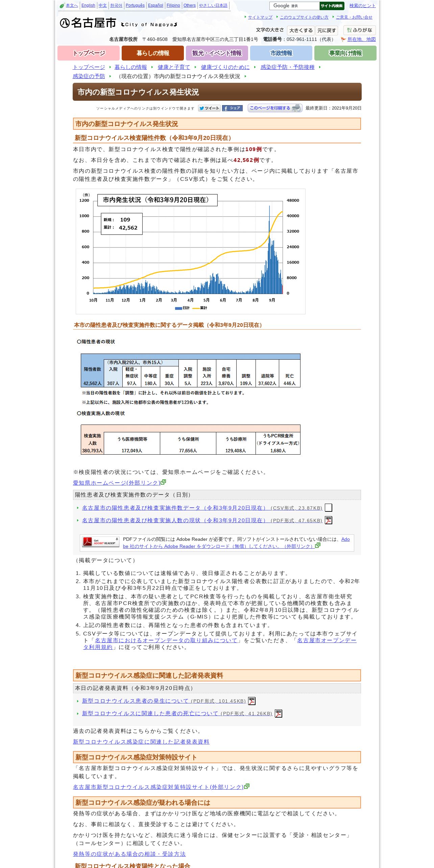Click the flag icon beside 所在地、地図
434x868 pixels.
coord(343,40)
